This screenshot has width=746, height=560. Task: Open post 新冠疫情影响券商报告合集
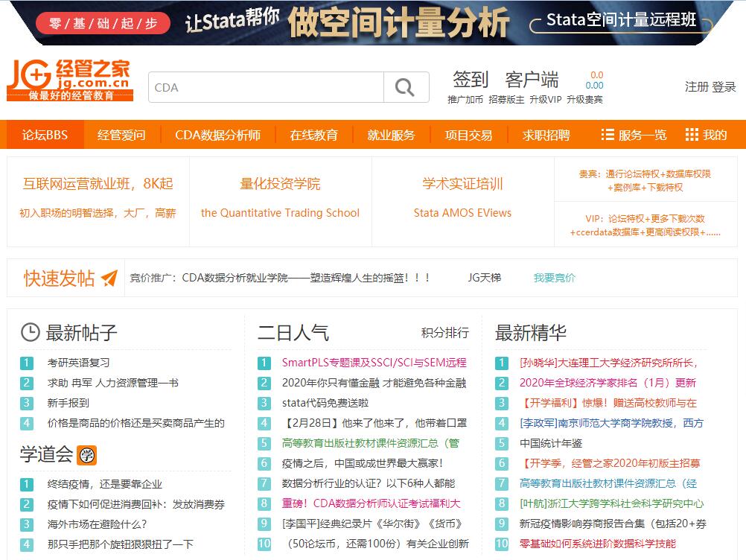[x=613, y=524]
